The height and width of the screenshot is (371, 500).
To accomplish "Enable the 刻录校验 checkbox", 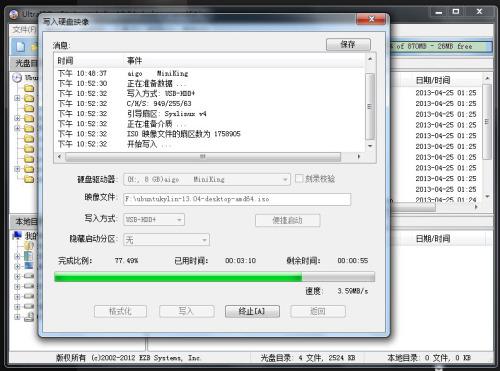I will (x=299, y=179).
